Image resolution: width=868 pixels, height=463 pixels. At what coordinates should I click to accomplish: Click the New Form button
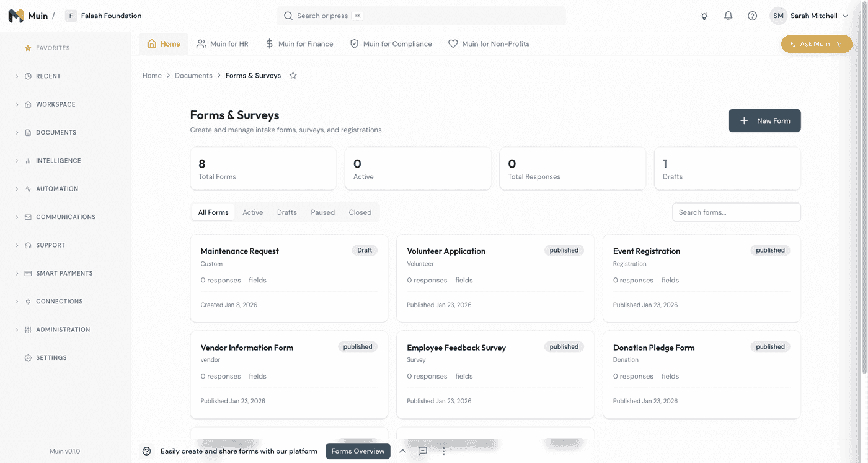point(764,121)
